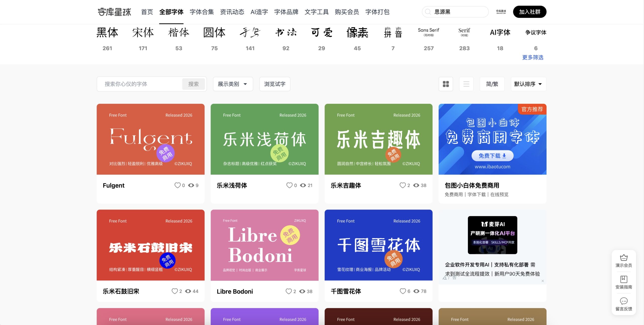This screenshot has height=325, width=644.
Task: Like the 乐米吉趣体 font
Action: click(403, 185)
